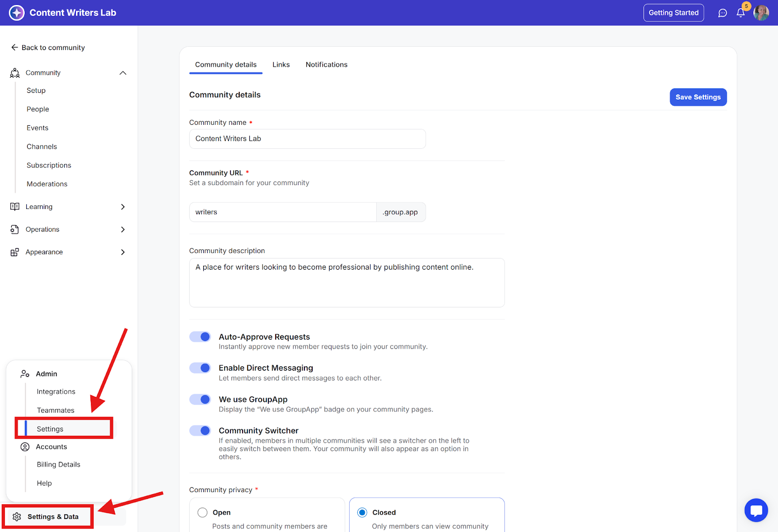Image resolution: width=778 pixels, height=532 pixels.
Task: Open Events in the Community menu
Action: point(37,128)
